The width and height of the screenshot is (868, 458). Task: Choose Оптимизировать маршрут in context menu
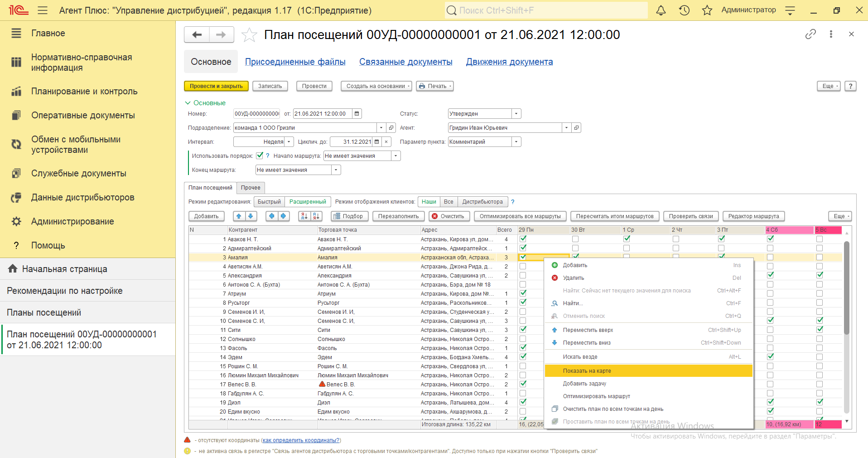(648, 396)
